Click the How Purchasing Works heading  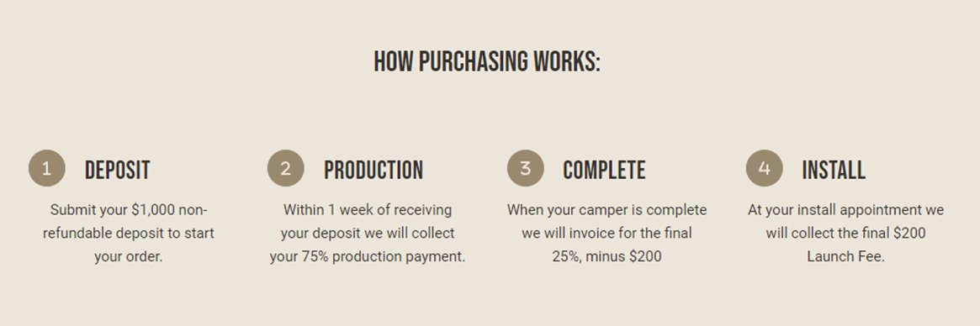(487, 62)
